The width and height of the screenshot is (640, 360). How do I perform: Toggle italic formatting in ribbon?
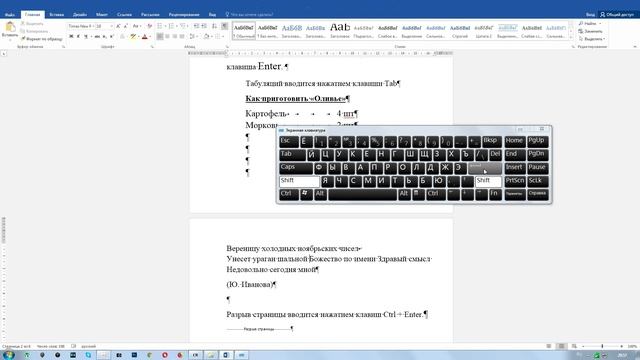click(78, 37)
